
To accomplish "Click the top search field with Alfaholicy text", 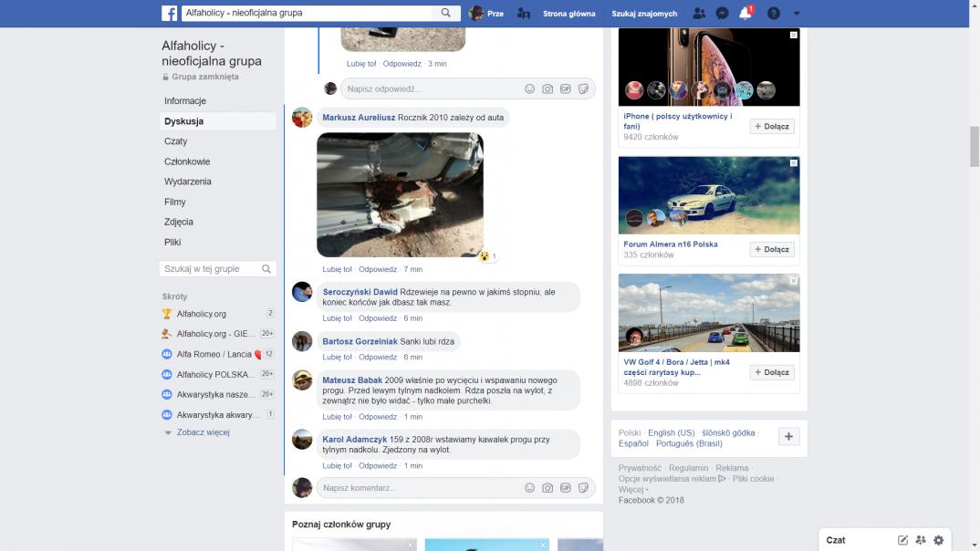I will 307,13.
